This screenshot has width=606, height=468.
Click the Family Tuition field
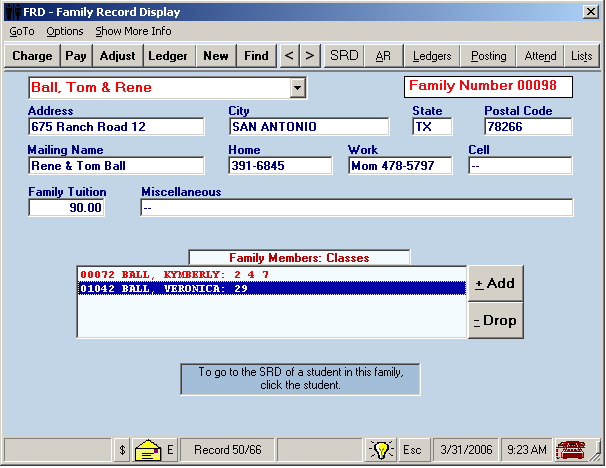pos(67,208)
